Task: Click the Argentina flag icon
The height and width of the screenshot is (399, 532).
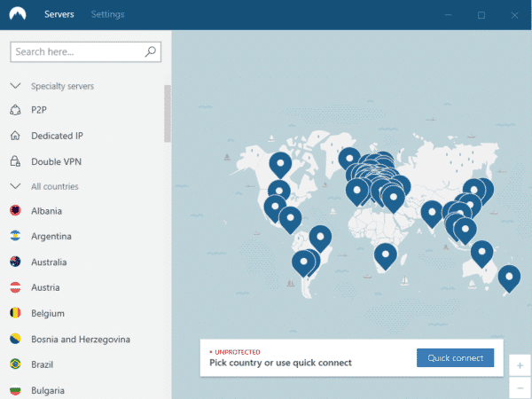Action: click(15, 236)
